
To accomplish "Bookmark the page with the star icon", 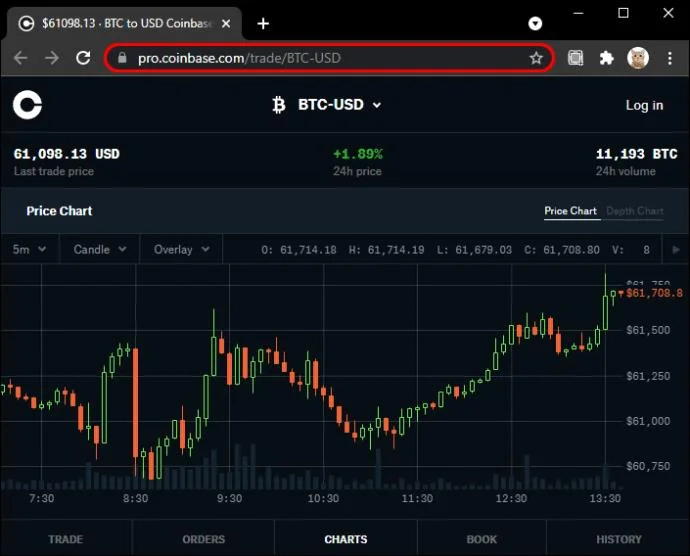I will [536, 58].
